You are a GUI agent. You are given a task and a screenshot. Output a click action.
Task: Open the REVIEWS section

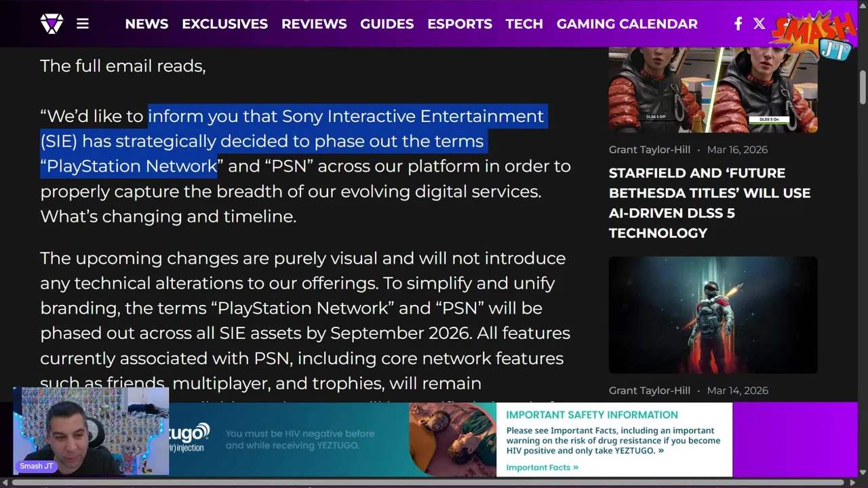314,24
